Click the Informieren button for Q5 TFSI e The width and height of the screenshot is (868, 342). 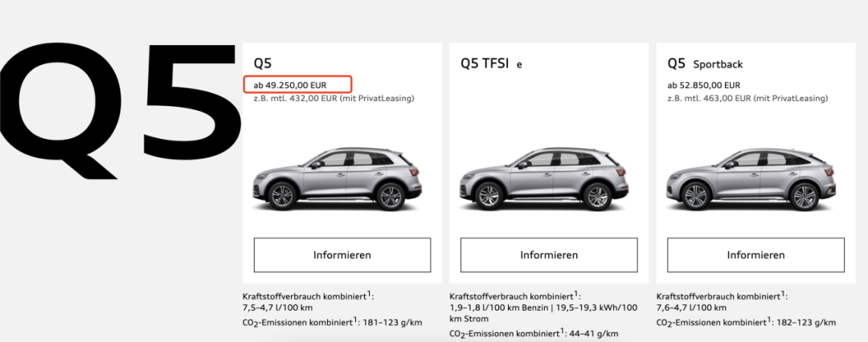point(549,255)
